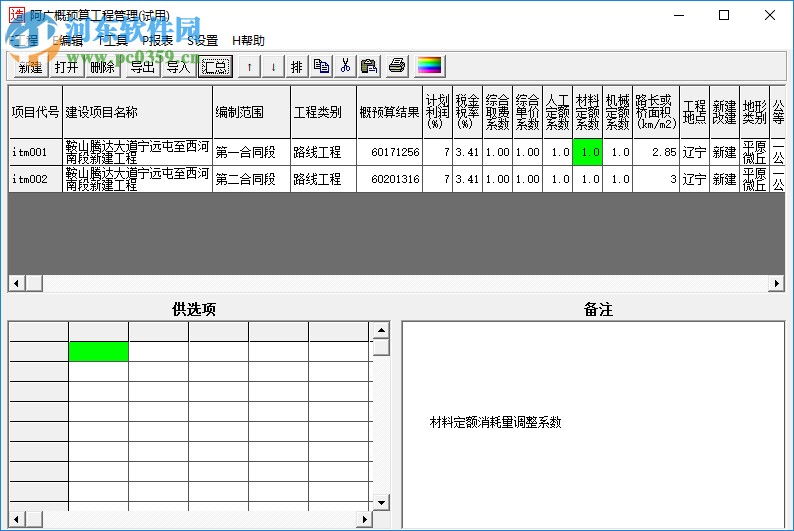794x531 pixels.
Task: Open the color spectrum swatch button
Action: point(429,66)
